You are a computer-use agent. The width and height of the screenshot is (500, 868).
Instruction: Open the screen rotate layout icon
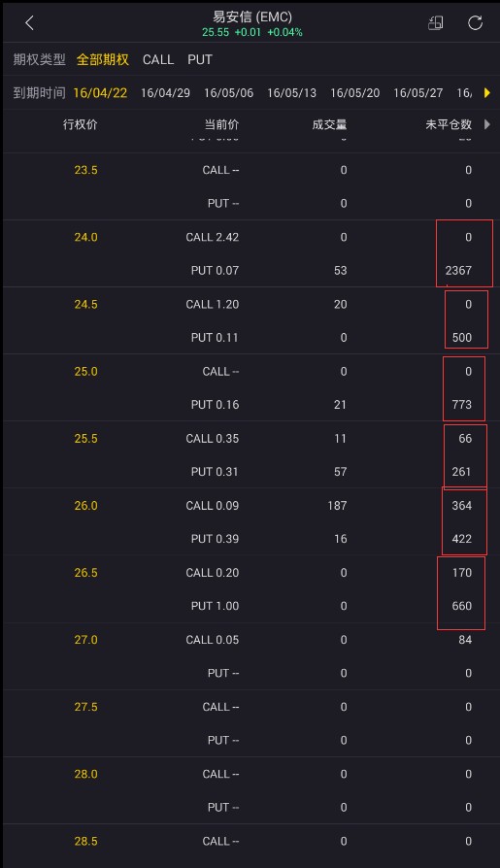(436, 22)
